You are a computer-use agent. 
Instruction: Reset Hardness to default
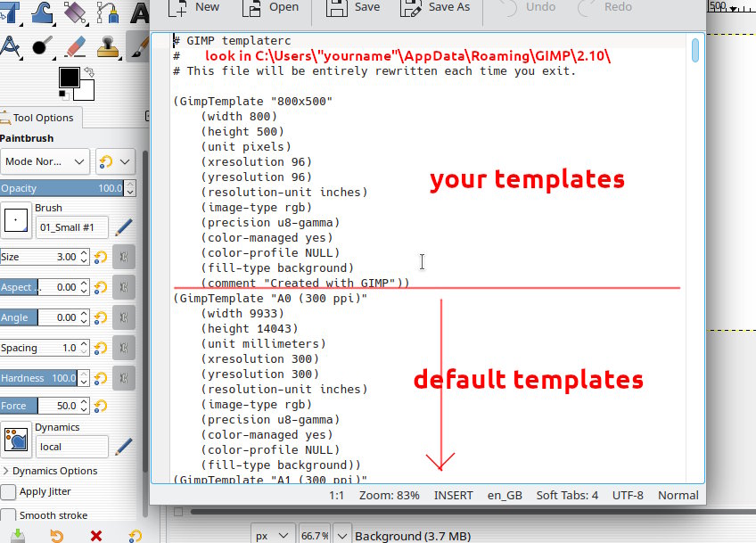click(x=100, y=378)
